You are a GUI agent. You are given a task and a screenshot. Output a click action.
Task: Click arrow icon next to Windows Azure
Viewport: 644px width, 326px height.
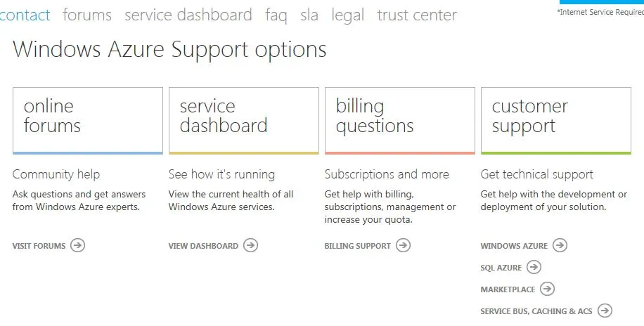click(560, 246)
